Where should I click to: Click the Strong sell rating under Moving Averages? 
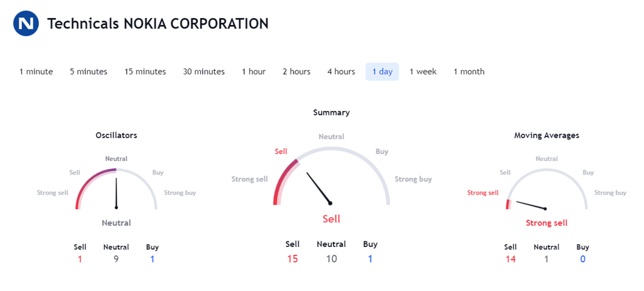[x=546, y=223]
